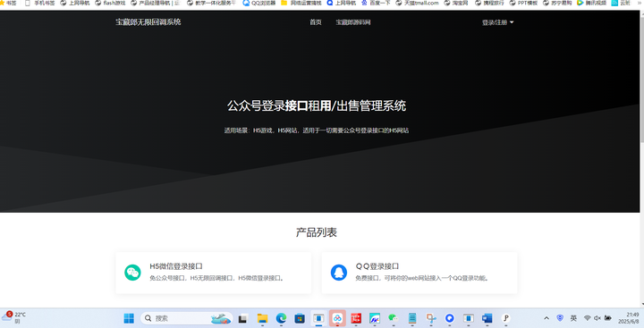The height and width of the screenshot is (328, 644).
Task: Open Task View from the taskbar
Action: [243, 318]
